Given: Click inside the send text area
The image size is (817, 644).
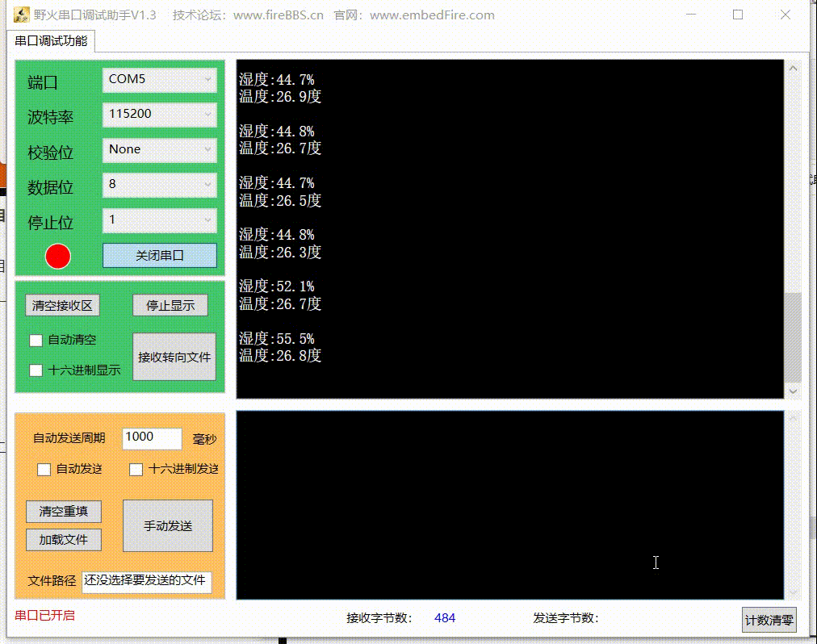Looking at the screenshot, I should click(510, 505).
